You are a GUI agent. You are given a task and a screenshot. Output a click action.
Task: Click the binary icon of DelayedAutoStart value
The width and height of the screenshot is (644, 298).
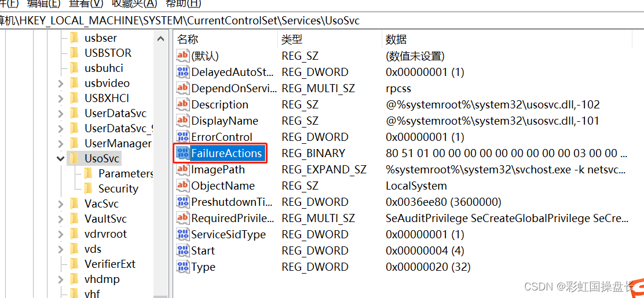coord(183,72)
